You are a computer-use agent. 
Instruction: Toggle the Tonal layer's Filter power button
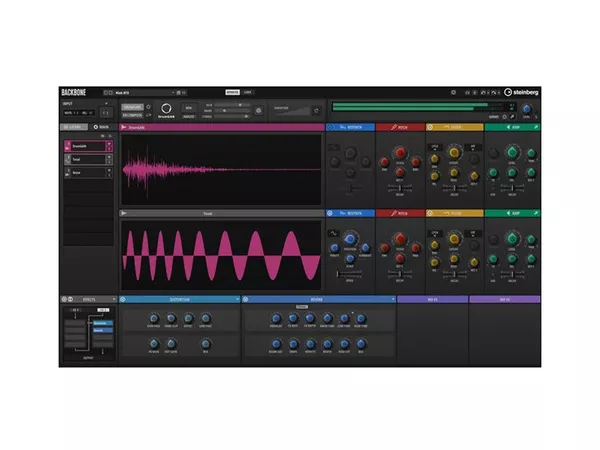(x=430, y=213)
